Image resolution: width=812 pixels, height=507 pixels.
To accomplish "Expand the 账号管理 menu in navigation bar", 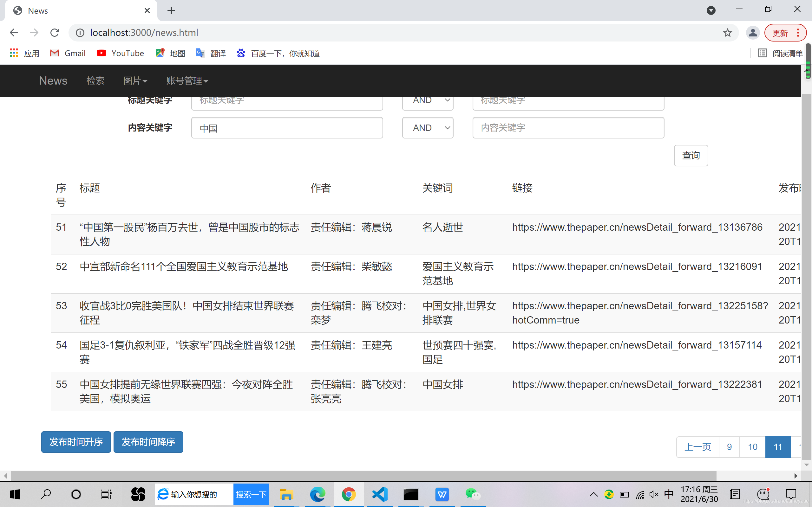I will pyautogui.click(x=187, y=80).
